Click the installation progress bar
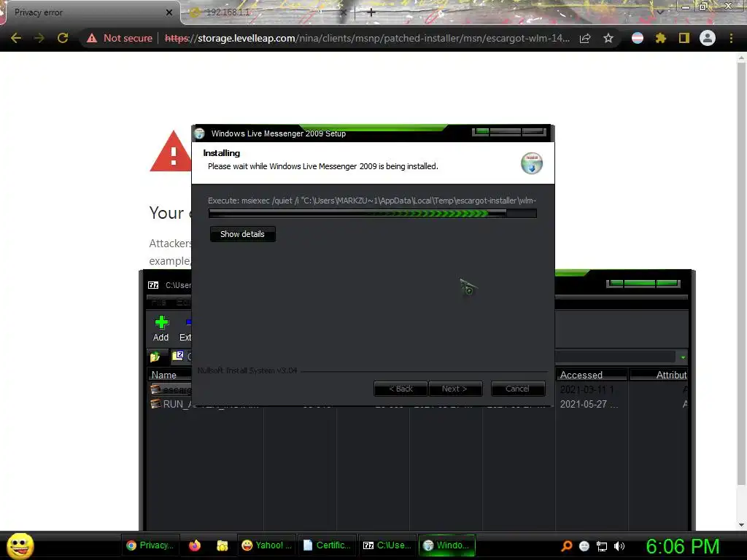This screenshot has width=747, height=560. tap(372, 214)
